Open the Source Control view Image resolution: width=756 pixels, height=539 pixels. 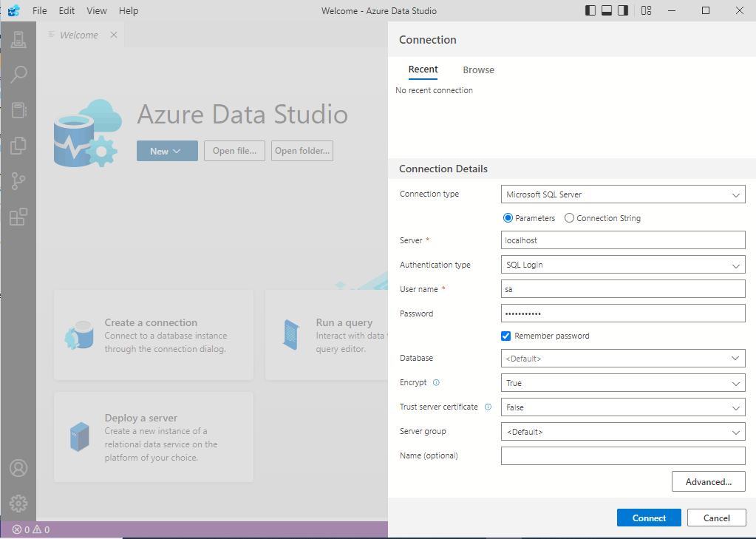point(18,181)
